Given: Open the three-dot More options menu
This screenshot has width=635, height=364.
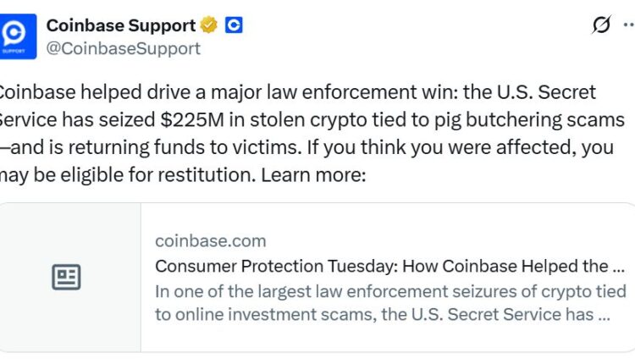Looking at the screenshot, I should pos(632,25).
